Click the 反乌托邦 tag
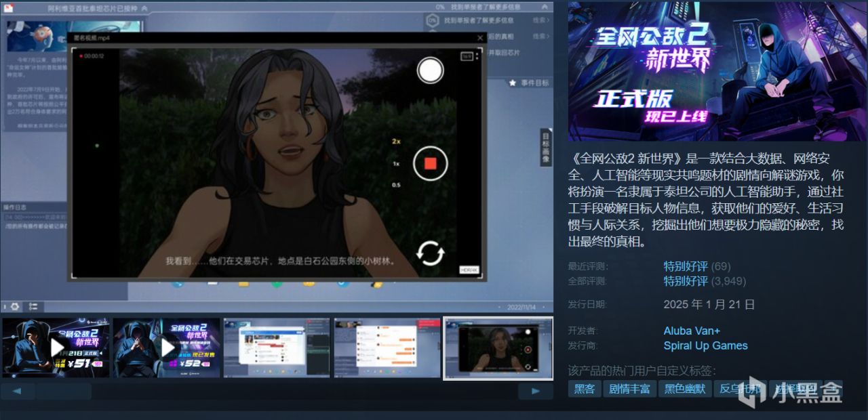868x420 pixels. [x=740, y=389]
